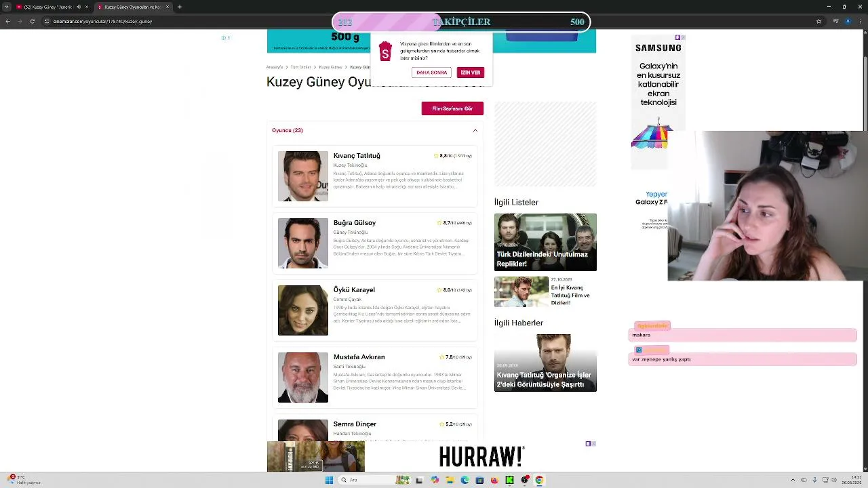Image resolution: width=868 pixels, height=488 pixels.
Task: Close the Samsung ad with its X
Action: point(683,38)
